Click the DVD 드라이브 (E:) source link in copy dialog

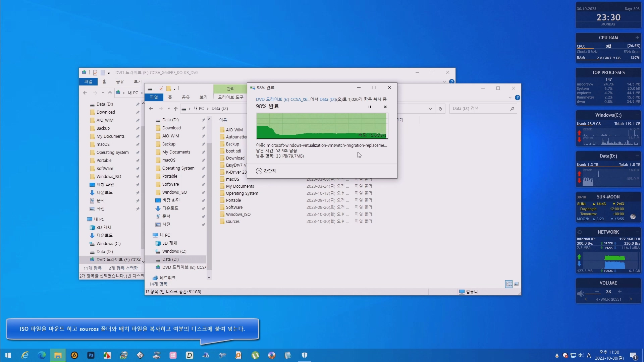coord(282,99)
